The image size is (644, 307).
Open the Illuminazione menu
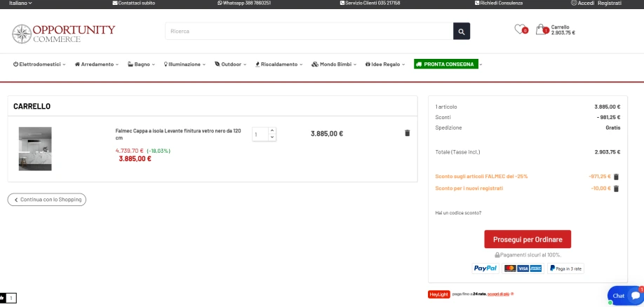[x=185, y=64]
